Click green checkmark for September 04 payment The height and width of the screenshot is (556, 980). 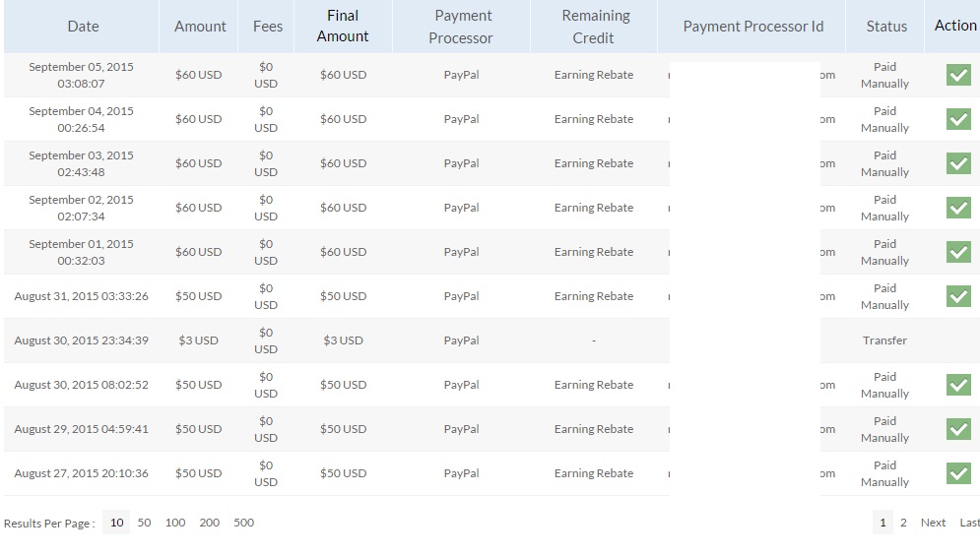pos(957,119)
